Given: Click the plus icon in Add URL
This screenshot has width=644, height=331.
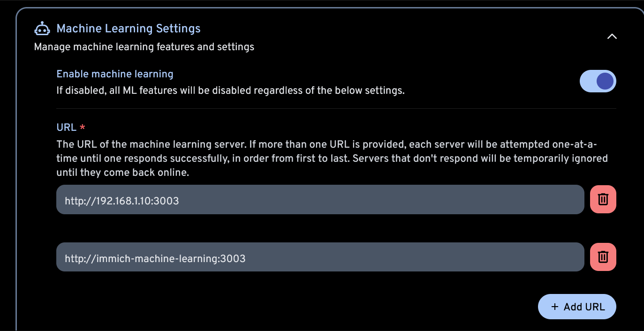Looking at the screenshot, I should (x=555, y=307).
